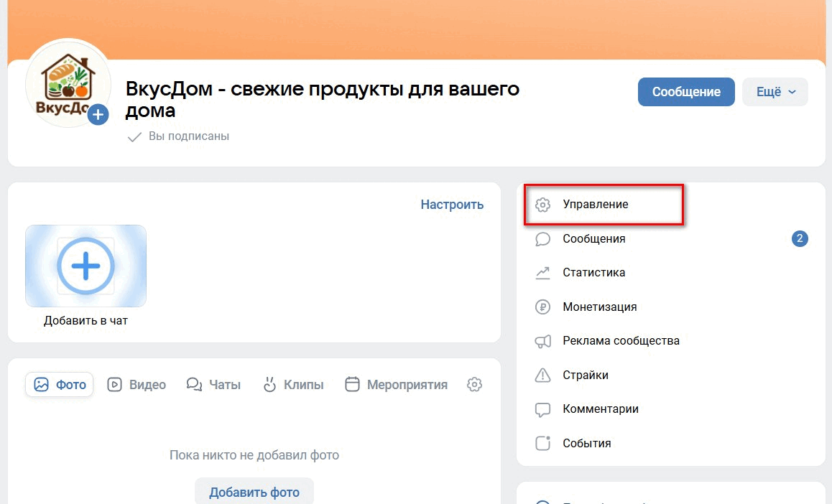Click blue plus badge on community avatar
This screenshot has width=832, height=504.
click(98, 114)
